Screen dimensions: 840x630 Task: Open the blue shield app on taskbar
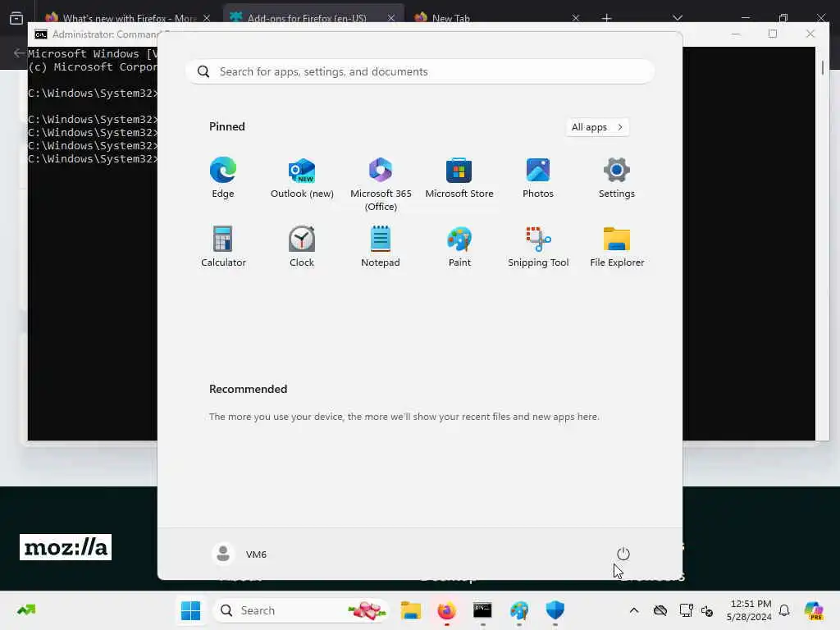pos(555,610)
